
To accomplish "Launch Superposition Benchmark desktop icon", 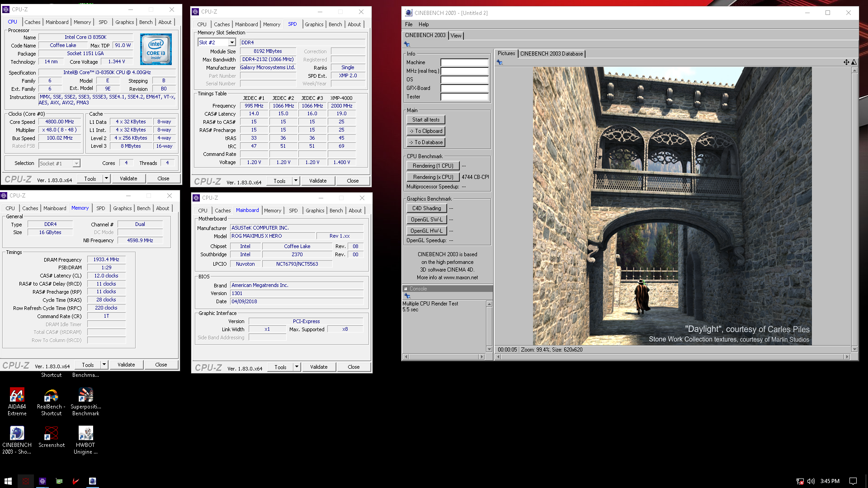I will (x=85, y=401).
